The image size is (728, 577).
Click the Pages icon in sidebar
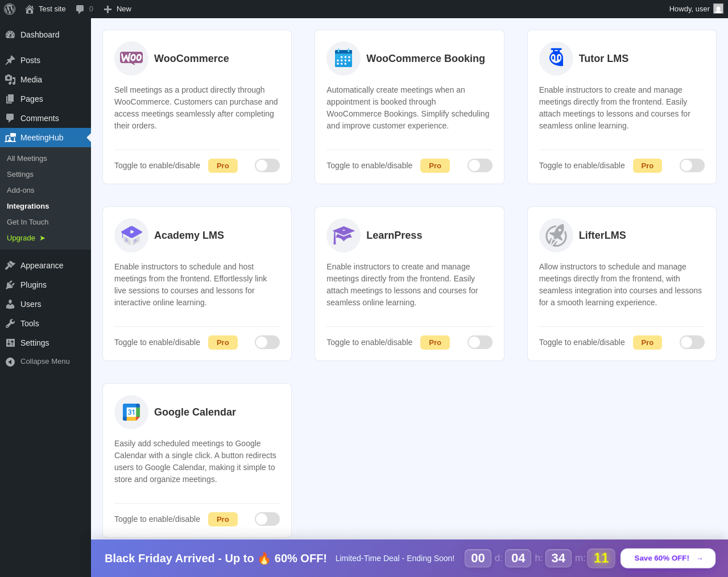(x=10, y=99)
